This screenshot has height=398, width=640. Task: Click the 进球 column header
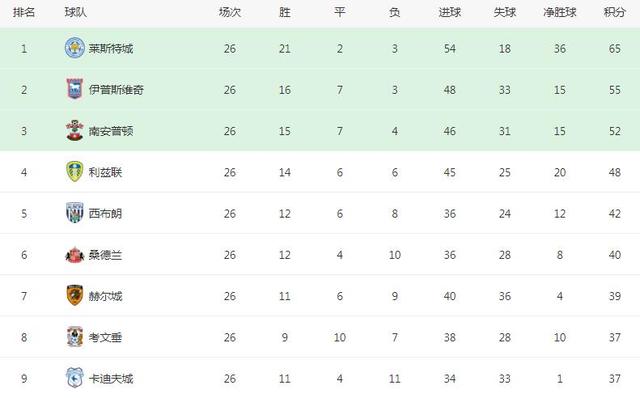pos(450,12)
